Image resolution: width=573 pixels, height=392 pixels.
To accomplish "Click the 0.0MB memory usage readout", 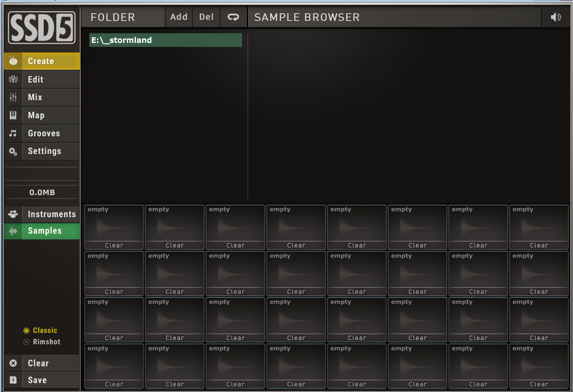I will pyautogui.click(x=42, y=192).
